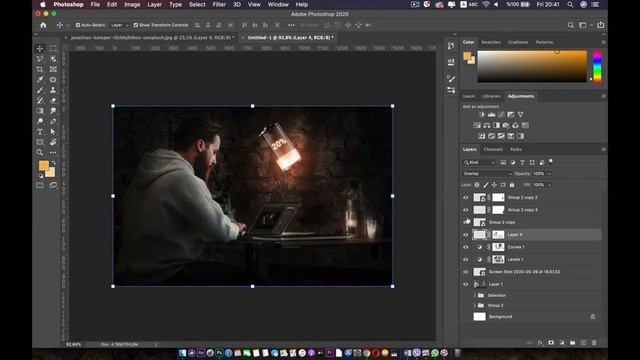Add a Brightness/Contrast adjustment
640x360 pixels.
482,115
